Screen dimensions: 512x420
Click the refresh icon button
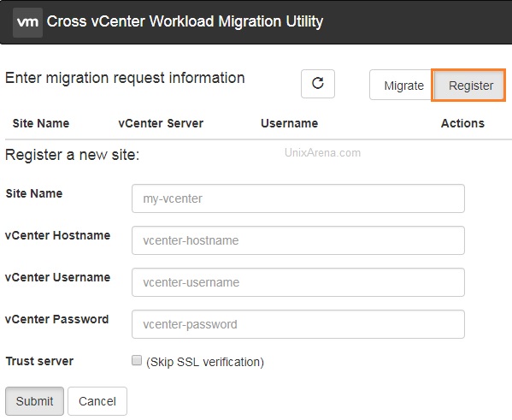pyautogui.click(x=318, y=84)
